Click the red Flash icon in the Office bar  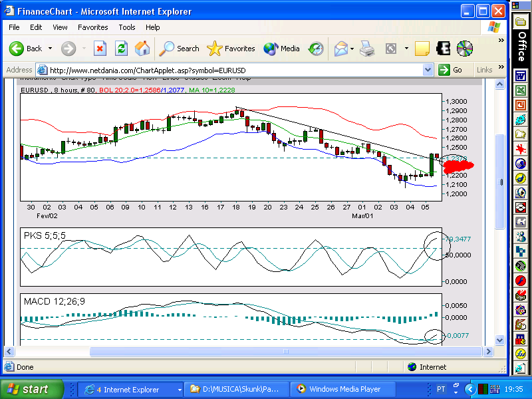(x=521, y=281)
